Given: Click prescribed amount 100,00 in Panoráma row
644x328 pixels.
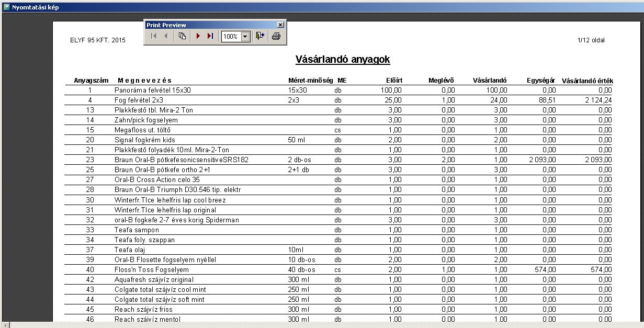Looking at the screenshot, I should (391, 90).
